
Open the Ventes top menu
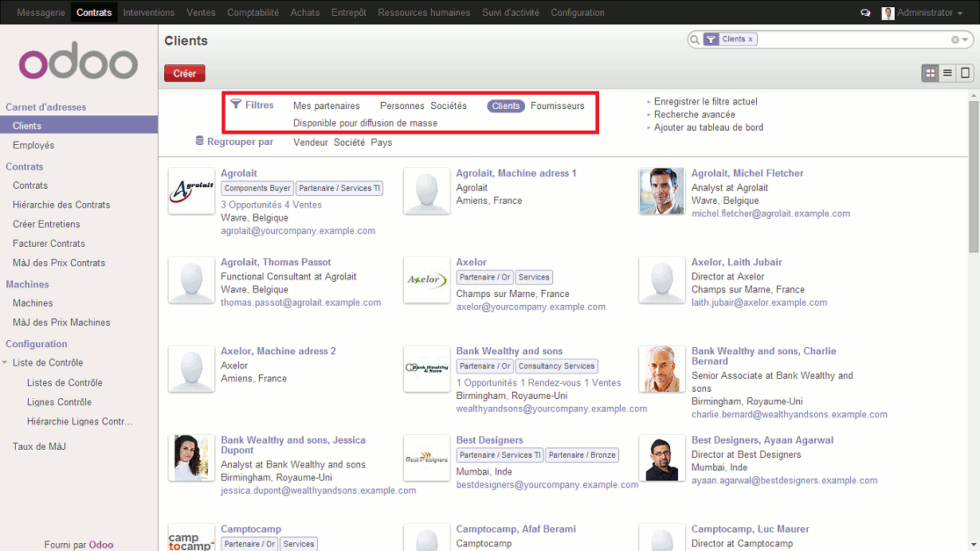201,13
